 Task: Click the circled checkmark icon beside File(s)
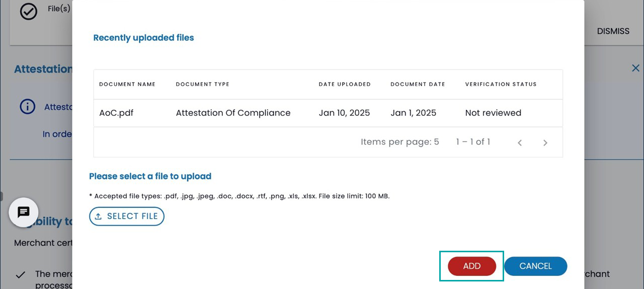pyautogui.click(x=29, y=12)
